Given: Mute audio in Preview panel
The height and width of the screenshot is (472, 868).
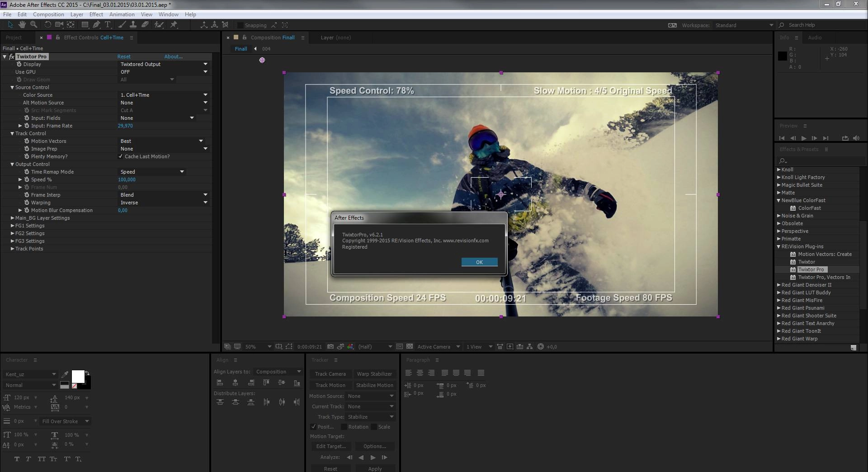Looking at the screenshot, I should coord(856,138).
